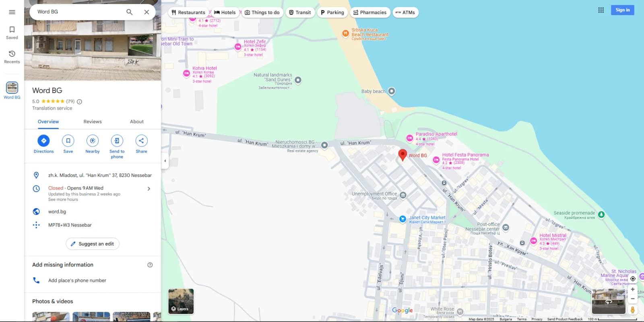Copy the address on Han Krum 37

100,175
